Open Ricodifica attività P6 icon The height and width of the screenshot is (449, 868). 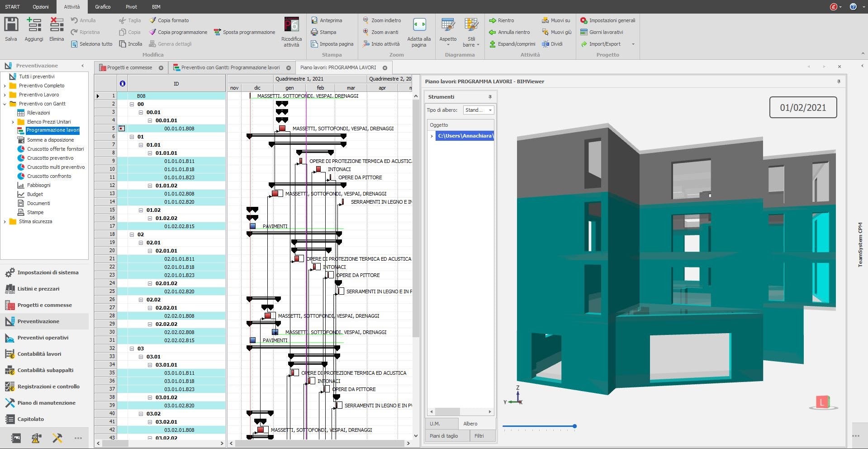(291, 25)
